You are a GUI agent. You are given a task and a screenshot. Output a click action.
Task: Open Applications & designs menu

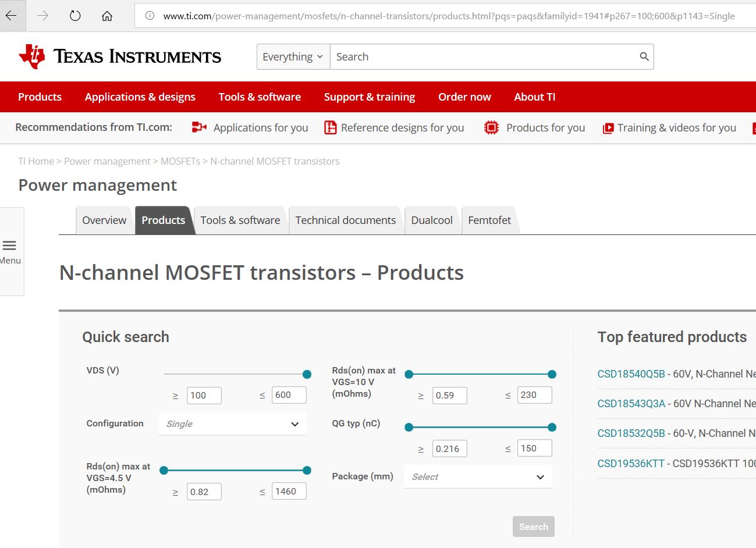(x=140, y=97)
